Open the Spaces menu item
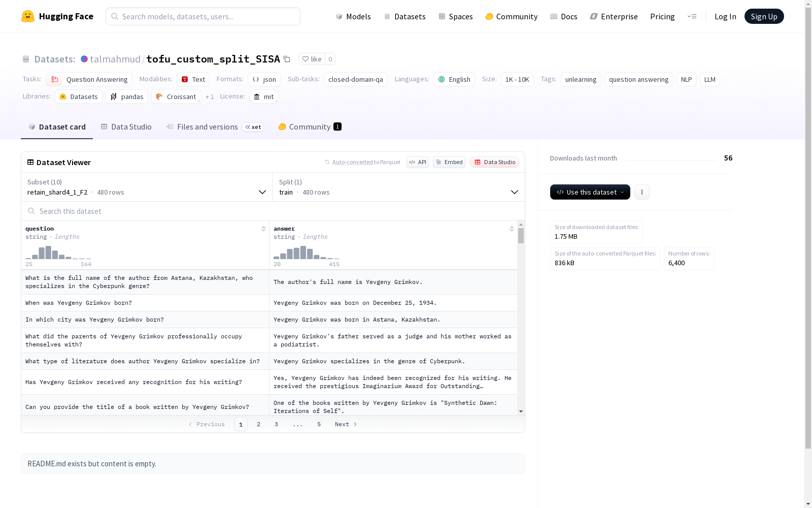 [x=455, y=16]
